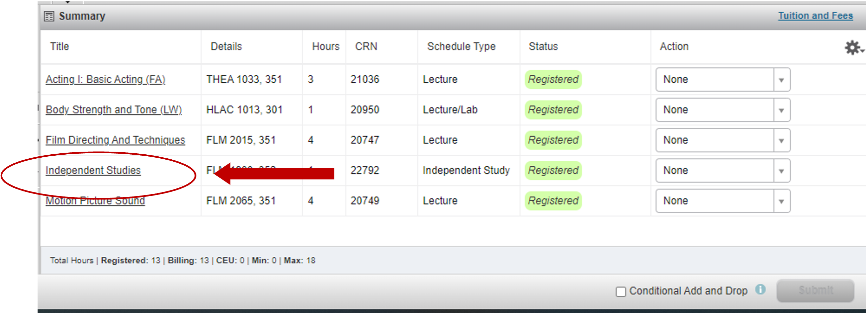Open Acting I: Basic Acting course link
Image resolution: width=868 pixels, height=313 pixels.
105,80
